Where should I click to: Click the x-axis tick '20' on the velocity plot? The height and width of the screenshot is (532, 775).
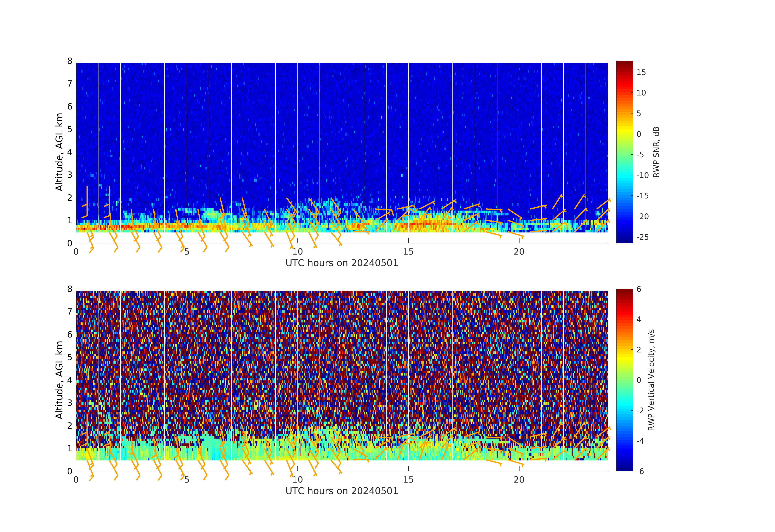(x=519, y=480)
